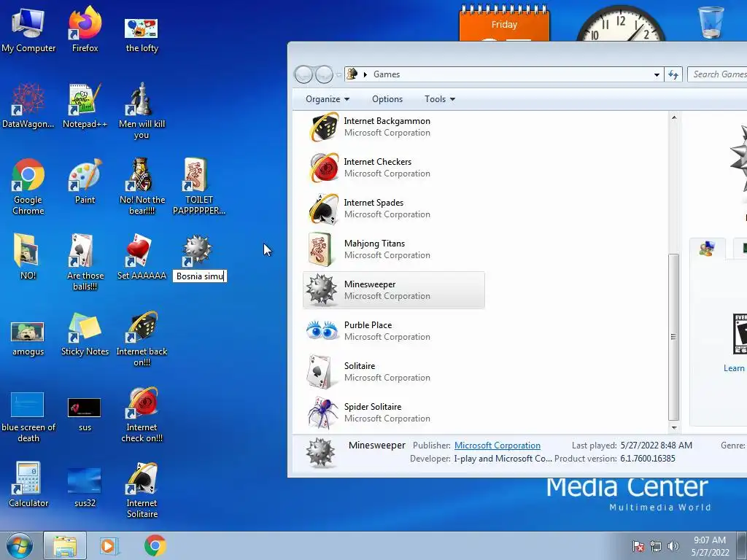747x560 pixels.
Task: Open the Windows Start menu
Action: click(20, 545)
